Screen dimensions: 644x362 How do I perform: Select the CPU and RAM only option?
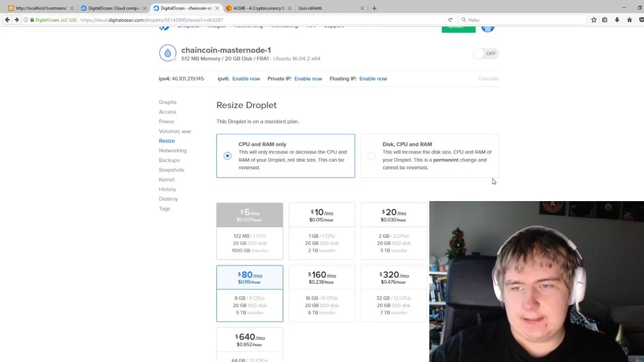pyautogui.click(x=286, y=156)
